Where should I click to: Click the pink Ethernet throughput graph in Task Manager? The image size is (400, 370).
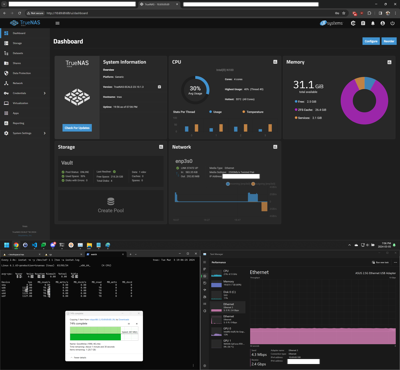click(x=323, y=336)
